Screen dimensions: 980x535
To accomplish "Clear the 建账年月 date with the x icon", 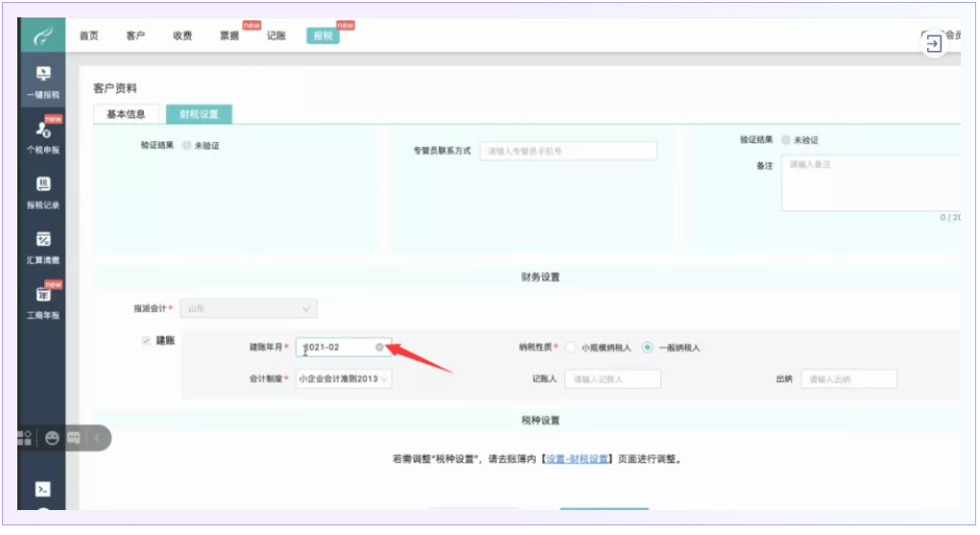I will (x=380, y=348).
